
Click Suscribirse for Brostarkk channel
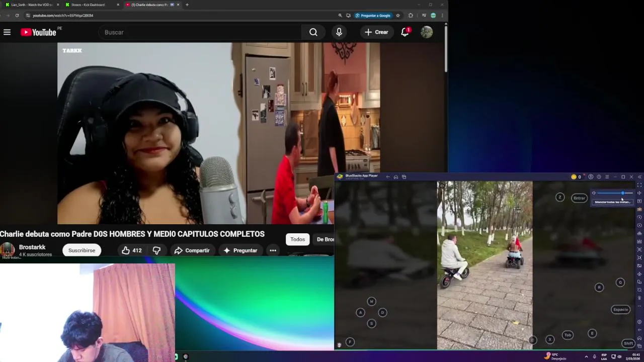[x=82, y=250]
